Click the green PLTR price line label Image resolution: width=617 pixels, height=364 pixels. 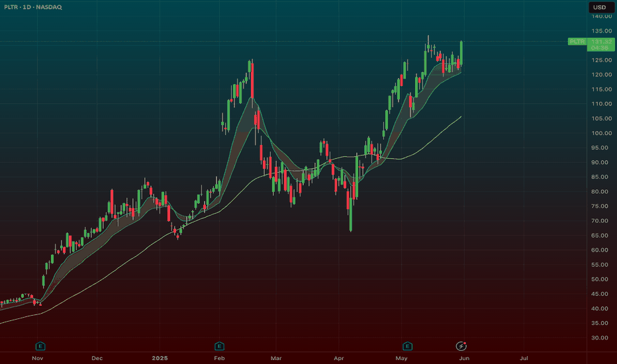tap(577, 41)
